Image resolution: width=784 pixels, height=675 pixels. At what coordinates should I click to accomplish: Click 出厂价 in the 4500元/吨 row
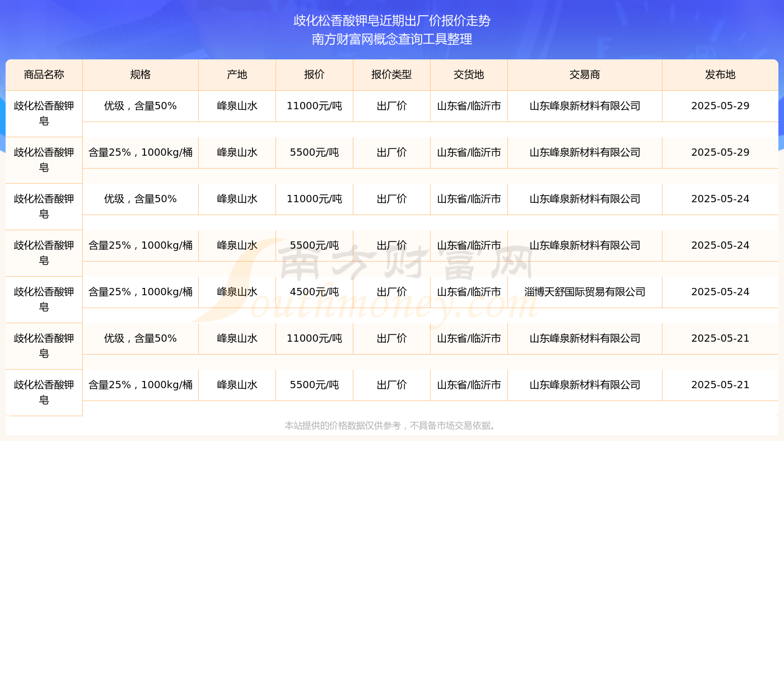pos(392,292)
